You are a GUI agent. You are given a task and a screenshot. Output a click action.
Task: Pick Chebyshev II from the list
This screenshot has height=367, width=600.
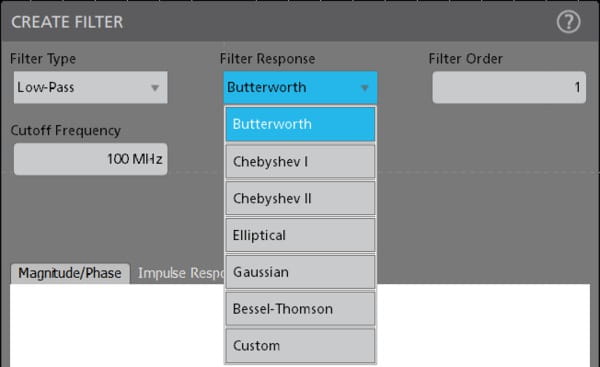[x=300, y=198]
